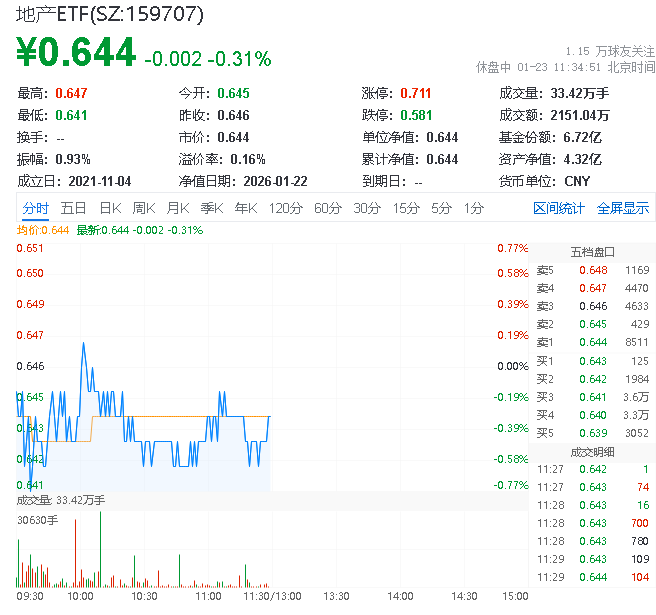This screenshot has height=615, width=656.
Task: Switch to the 5分 interval tab
Action: (441, 208)
